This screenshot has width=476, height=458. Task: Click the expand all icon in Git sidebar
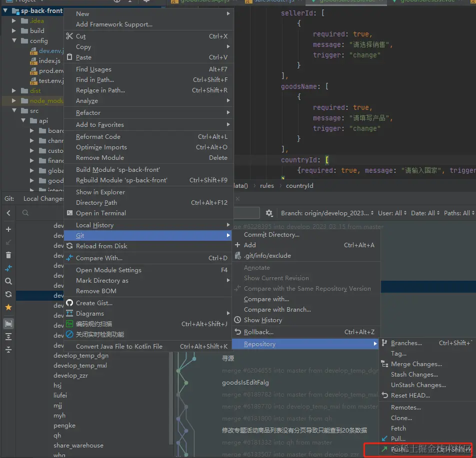8,336
